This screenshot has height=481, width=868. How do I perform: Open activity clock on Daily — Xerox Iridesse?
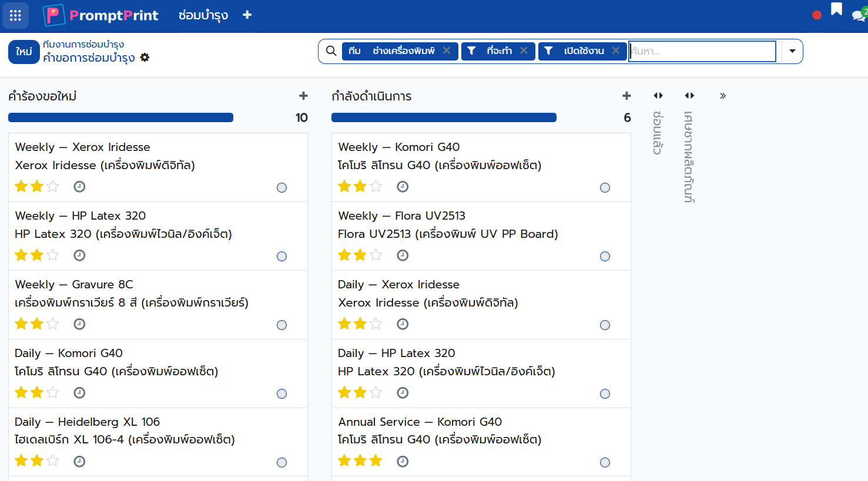(x=403, y=324)
